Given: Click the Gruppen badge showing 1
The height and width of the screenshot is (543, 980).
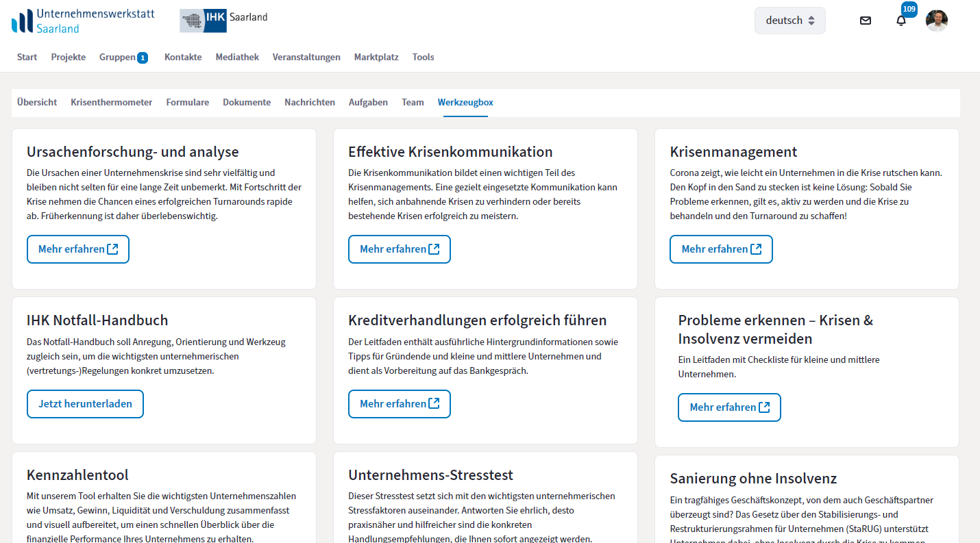Looking at the screenshot, I should tap(143, 58).
